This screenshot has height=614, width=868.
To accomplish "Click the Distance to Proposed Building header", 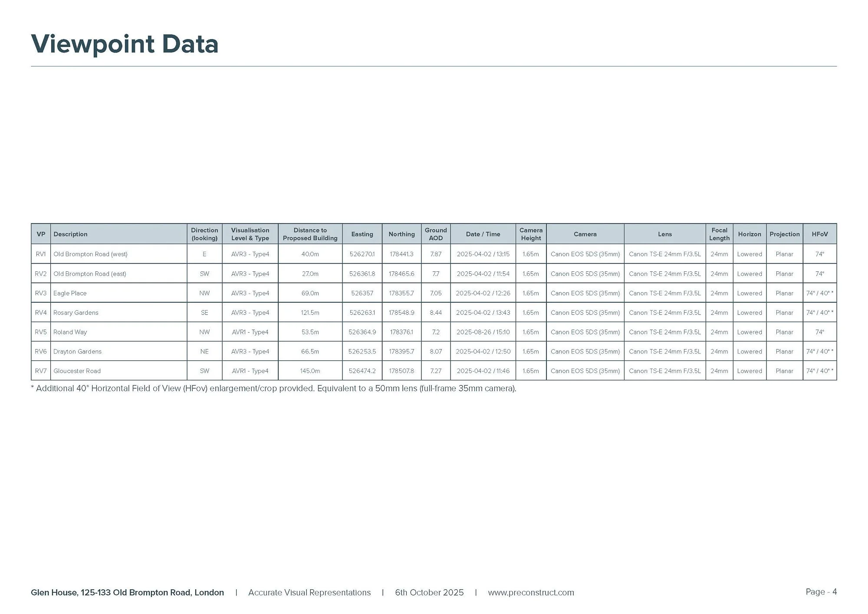I will pos(310,234).
